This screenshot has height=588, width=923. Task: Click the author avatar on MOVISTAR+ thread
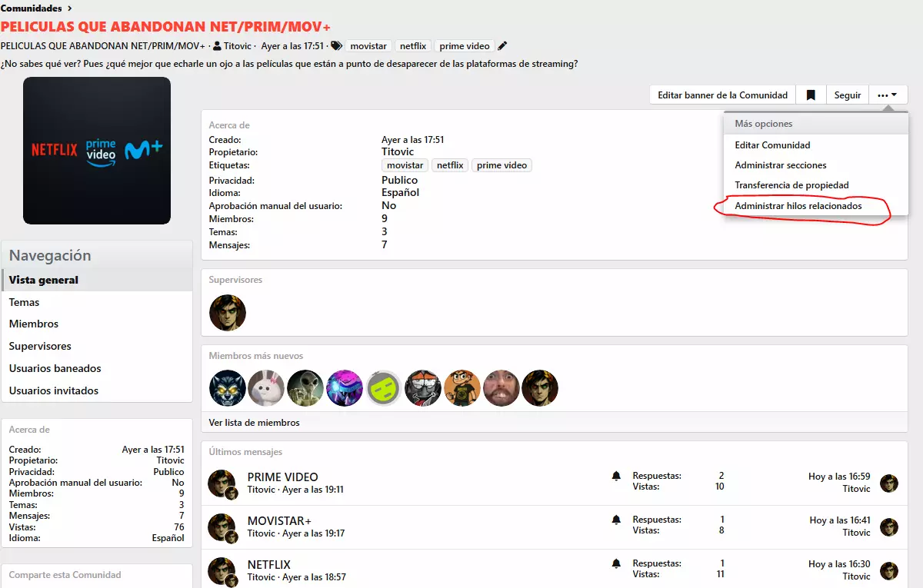(222, 527)
